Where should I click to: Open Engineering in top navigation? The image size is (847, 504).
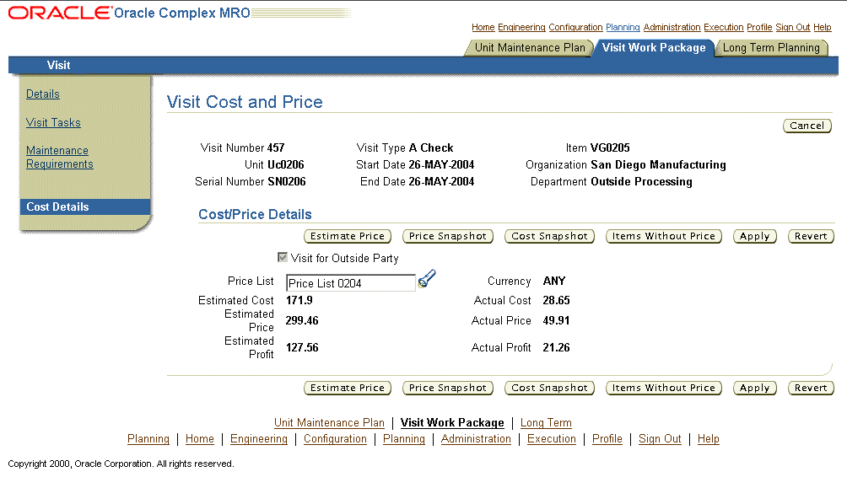click(521, 27)
